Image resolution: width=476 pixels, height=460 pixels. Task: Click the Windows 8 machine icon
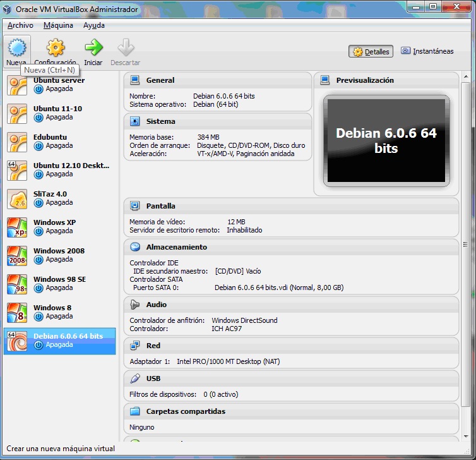click(x=16, y=313)
